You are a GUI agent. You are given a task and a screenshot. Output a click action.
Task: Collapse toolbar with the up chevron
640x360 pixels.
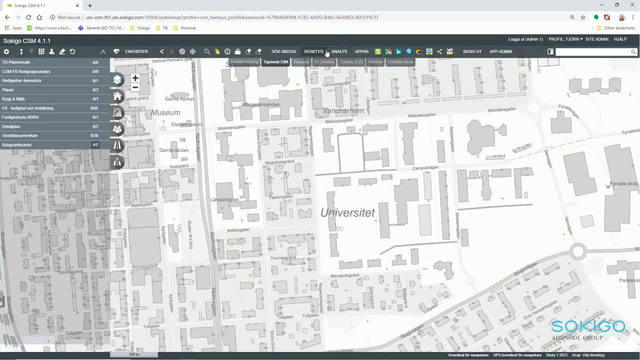pyautogui.click(x=103, y=52)
